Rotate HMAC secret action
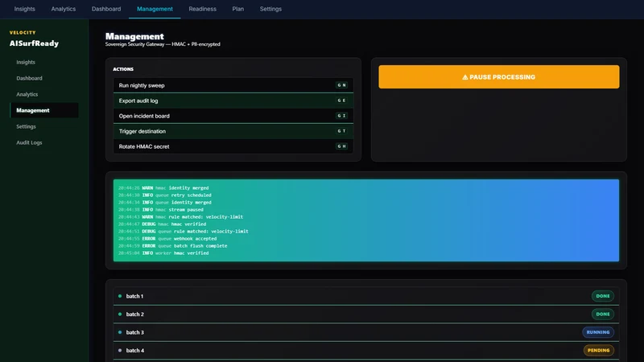 [233, 146]
